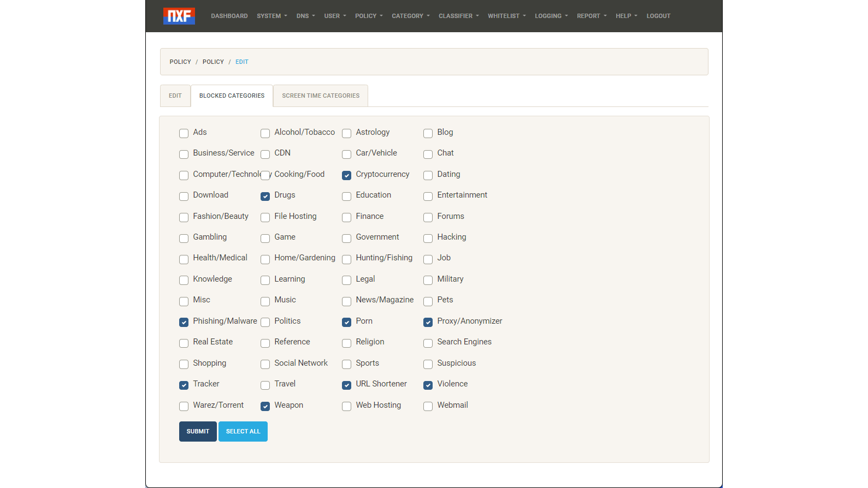The height and width of the screenshot is (488, 868).
Task: Open the Classifier dropdown menu
Action: pos(459,16)
